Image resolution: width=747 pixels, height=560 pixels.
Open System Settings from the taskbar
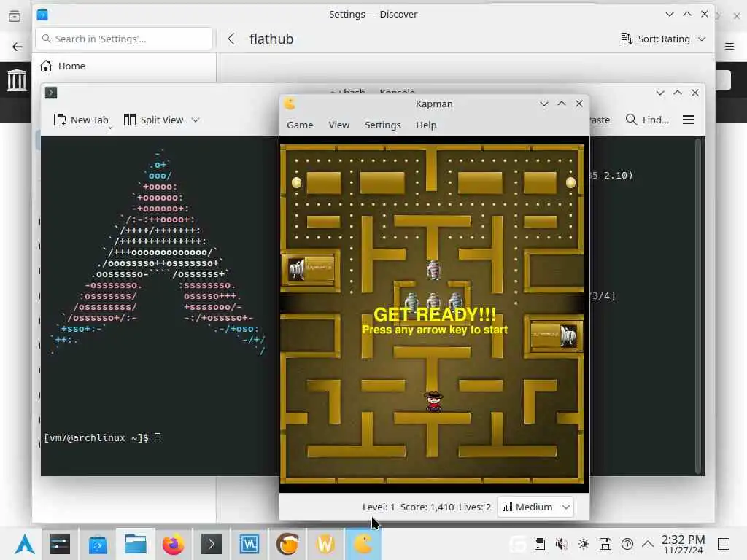(60, 544)
